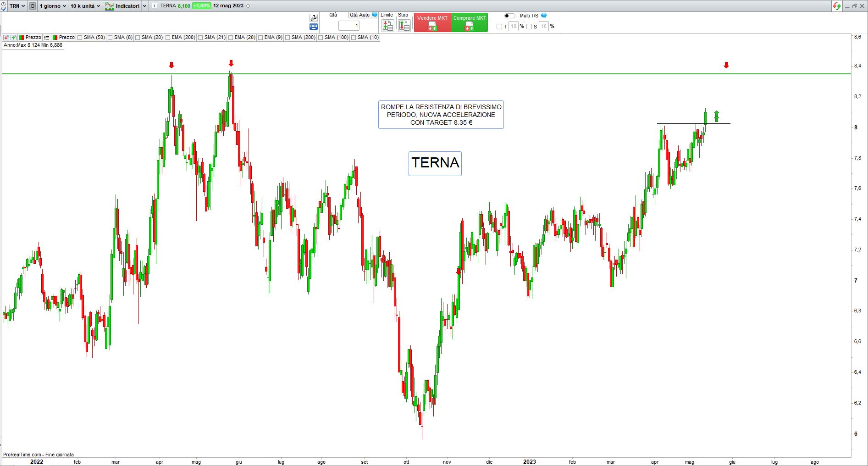This screenshot has height=466, width=868.
Task: Click the blue keyboard icon
Action: click(314, 27)
